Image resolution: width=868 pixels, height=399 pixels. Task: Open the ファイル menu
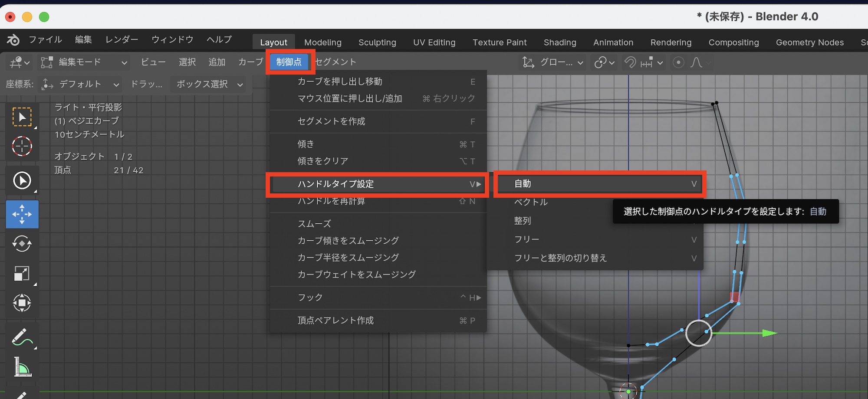tap(45, 40)
